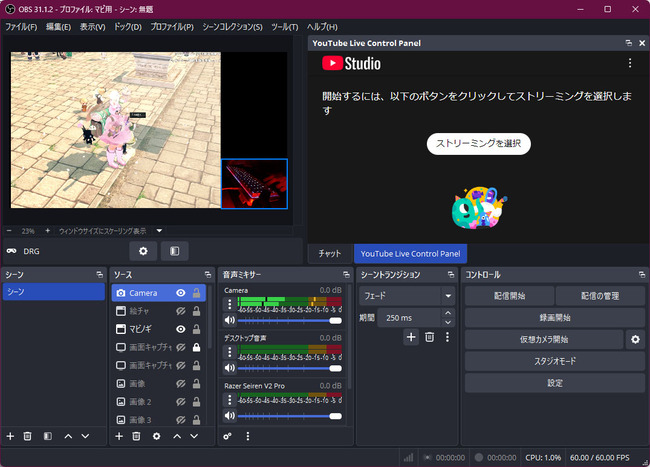Add a new source with plus icon
650x467 pixels.
pos(119,436)
